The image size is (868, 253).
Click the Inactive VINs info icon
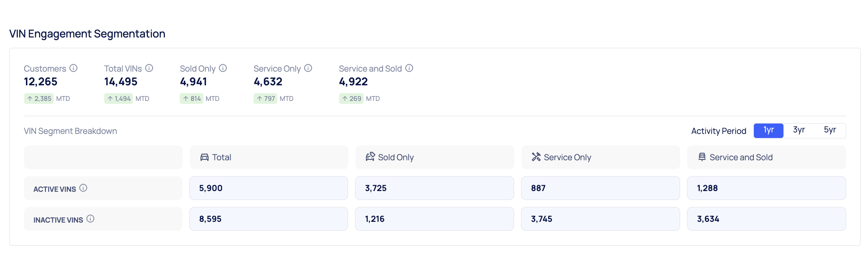(x=90, y=219)
